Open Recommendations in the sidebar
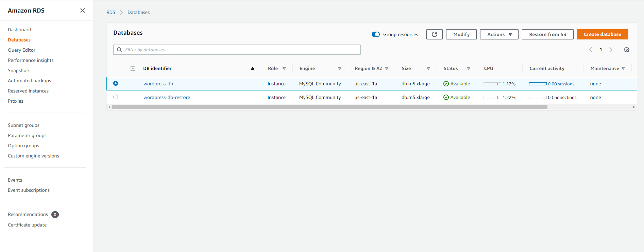 (28, 214)
